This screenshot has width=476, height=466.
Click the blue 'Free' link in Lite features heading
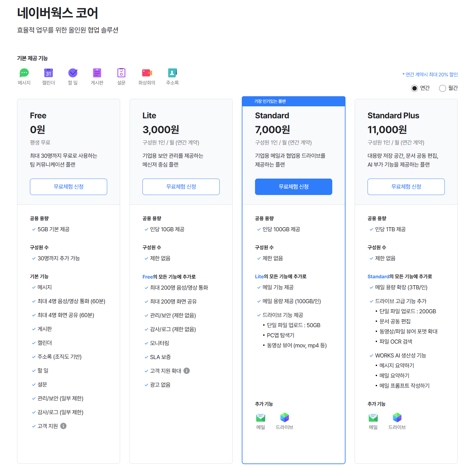148,277
